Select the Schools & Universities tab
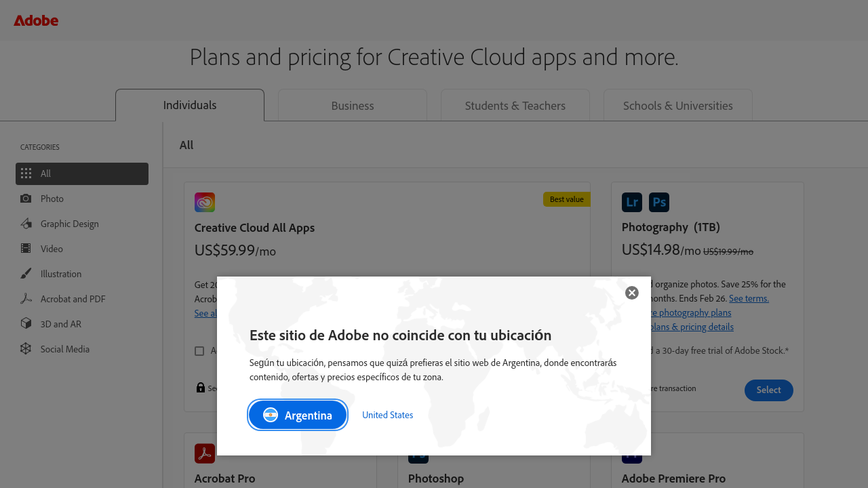 pos(677,106)
